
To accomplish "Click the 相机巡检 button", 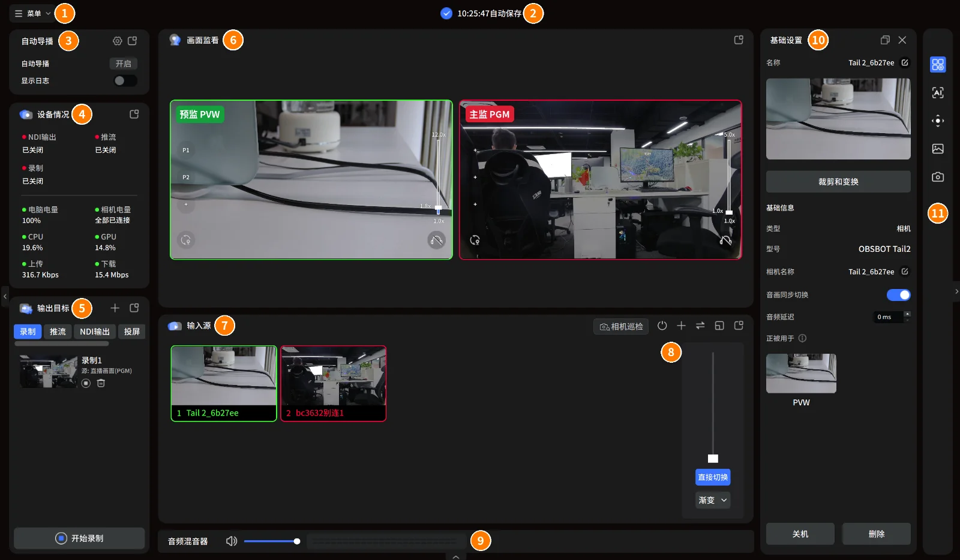I will click(621, 326).
